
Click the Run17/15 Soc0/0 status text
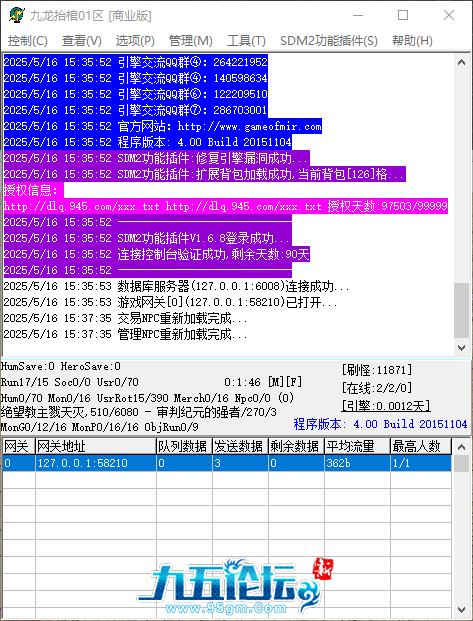pos(70,382)
